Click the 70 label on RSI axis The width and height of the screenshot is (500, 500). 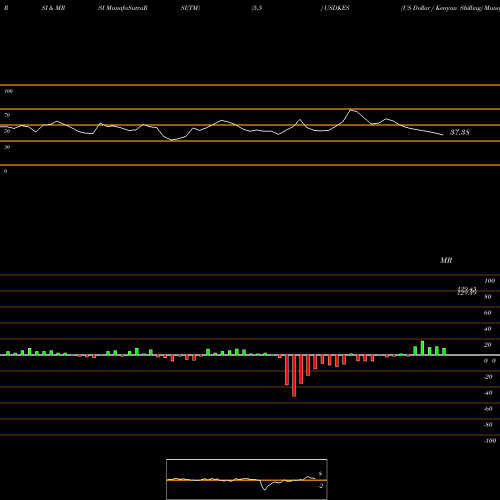(x=7, y=115)
